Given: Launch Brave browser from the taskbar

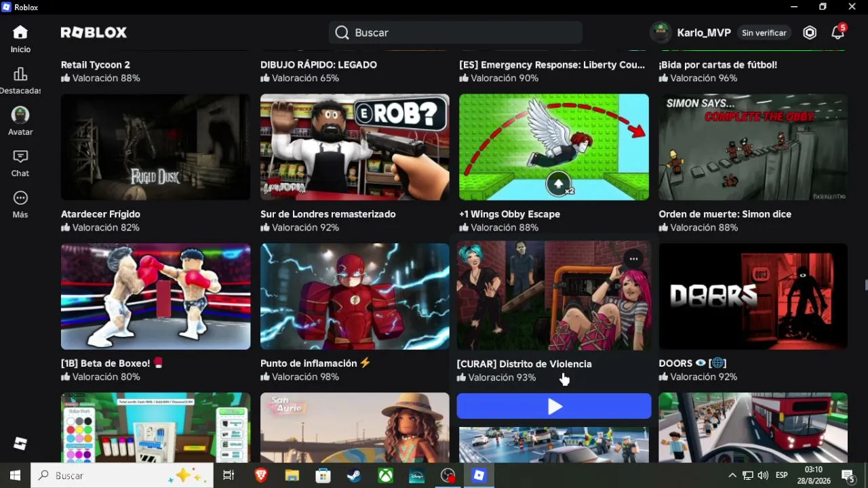Looking at the screenshot, I should click(x=261, y=476).
